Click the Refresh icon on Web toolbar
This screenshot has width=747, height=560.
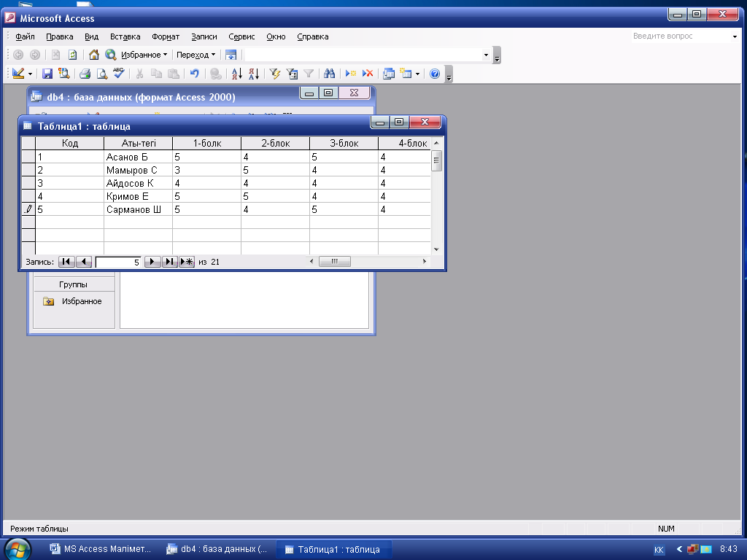pos(72,55)
